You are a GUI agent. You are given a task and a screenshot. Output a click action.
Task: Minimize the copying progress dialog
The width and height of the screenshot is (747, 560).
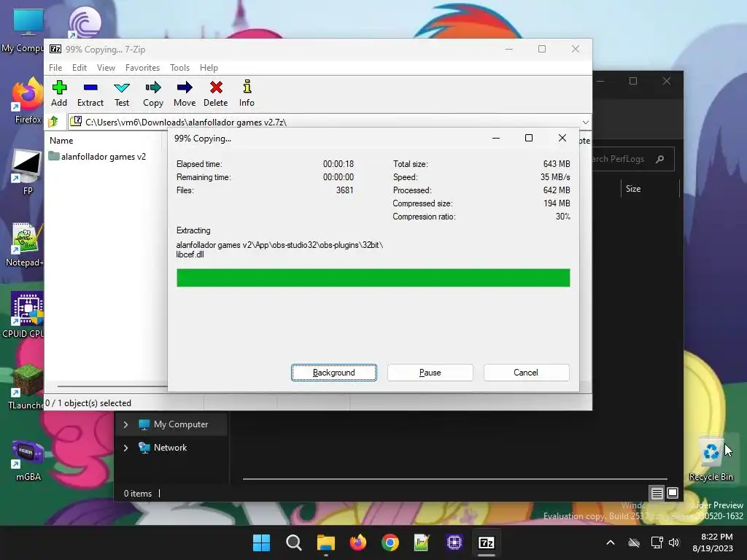pyautogui.click(x=496, y=138)
